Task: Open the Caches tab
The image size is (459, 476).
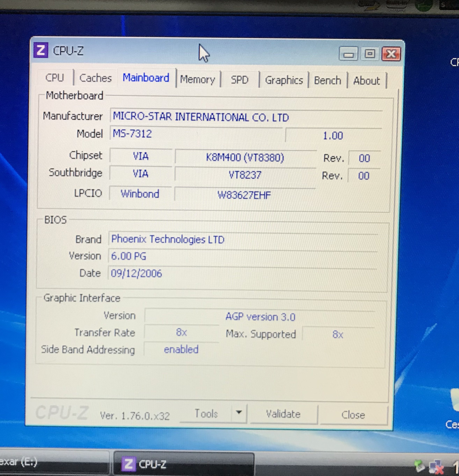Action: point(95,78)
